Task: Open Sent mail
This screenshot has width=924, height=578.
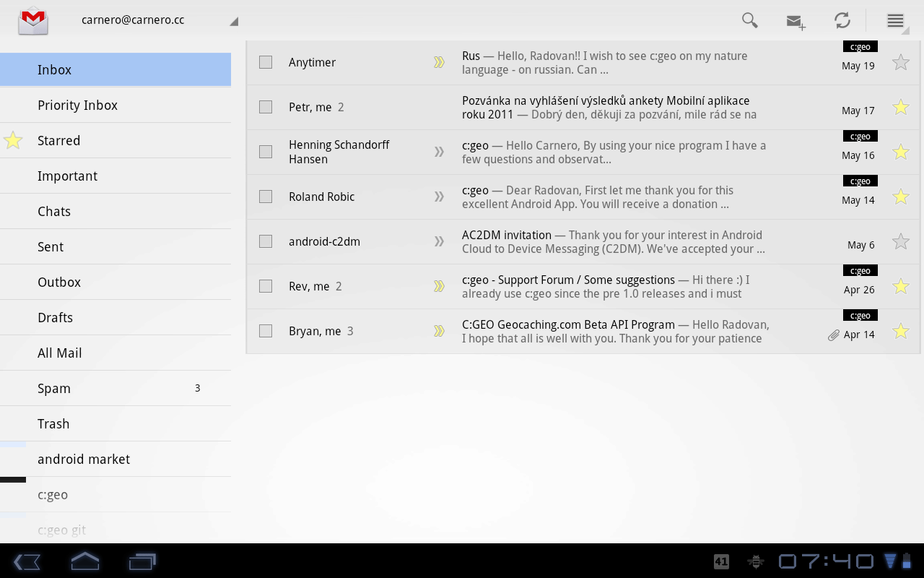Action: point(115,247)
